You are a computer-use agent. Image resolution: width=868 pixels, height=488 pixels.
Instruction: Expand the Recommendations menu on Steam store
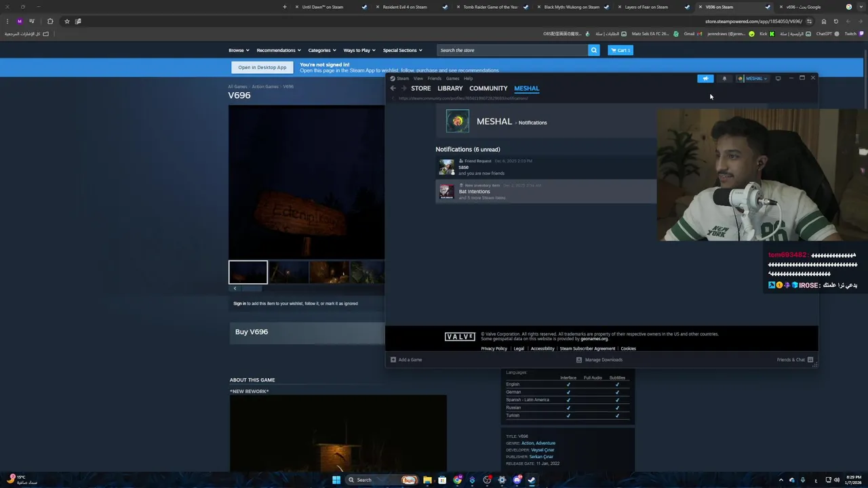point(279,50)
